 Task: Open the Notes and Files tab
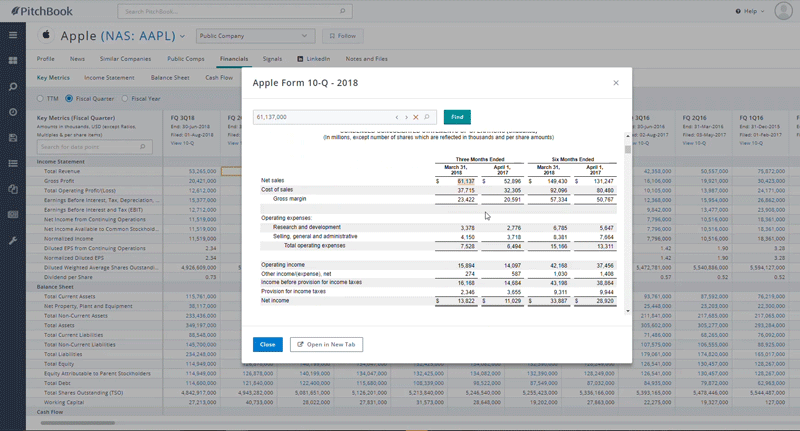366,59
